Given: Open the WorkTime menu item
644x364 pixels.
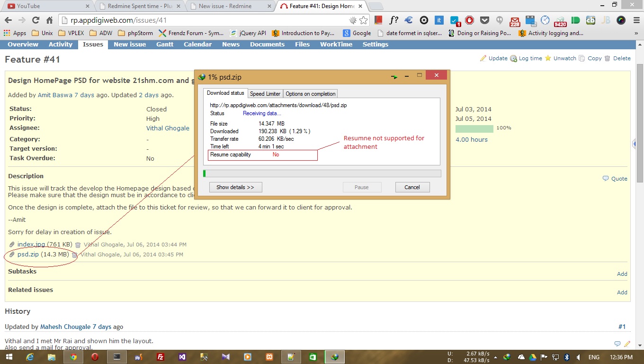Looking at the screenshot, I should point(336,45).
